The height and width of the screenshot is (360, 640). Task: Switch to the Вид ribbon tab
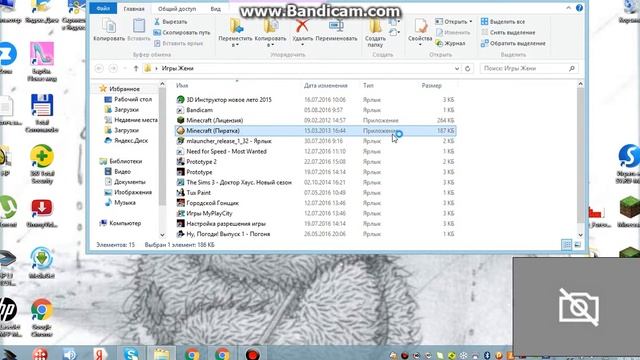(216, 9)
